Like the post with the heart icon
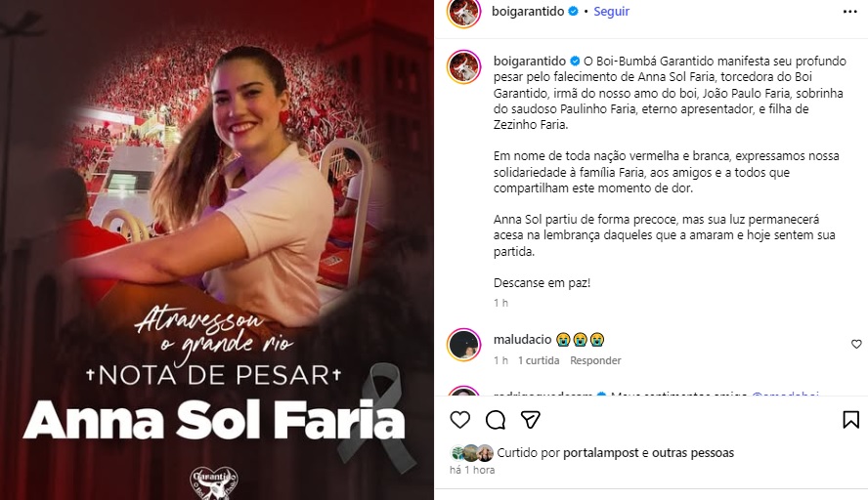 tap(460, 420)
